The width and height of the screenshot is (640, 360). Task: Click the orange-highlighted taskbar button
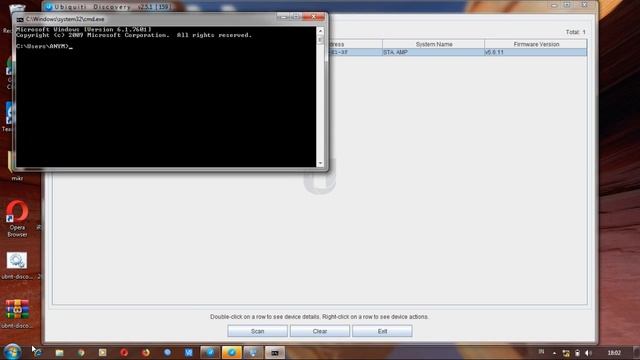[231, 353]
